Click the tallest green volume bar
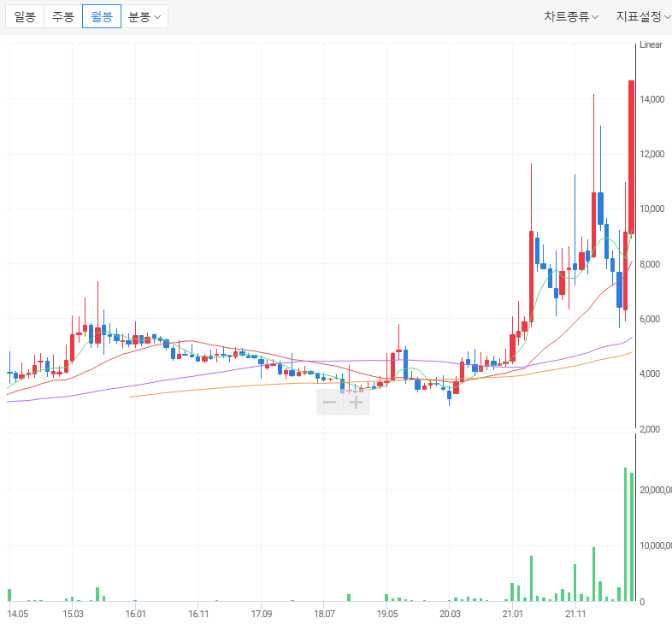 625,534
